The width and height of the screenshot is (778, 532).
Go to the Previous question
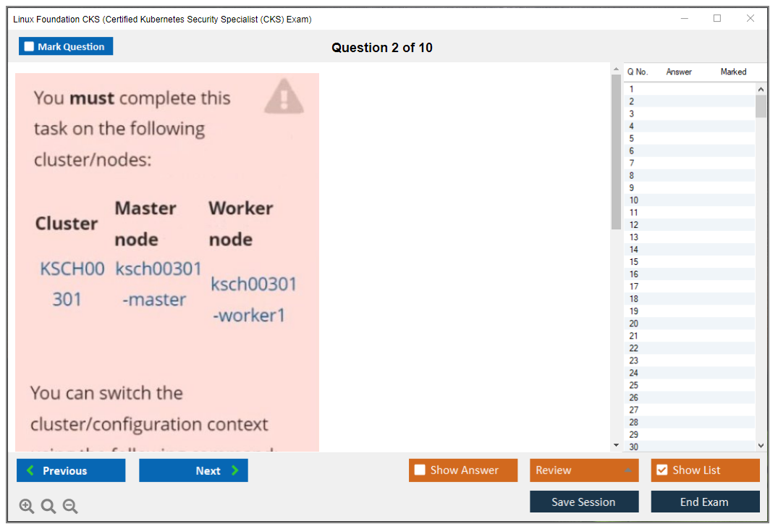click(x=71, y=470)
